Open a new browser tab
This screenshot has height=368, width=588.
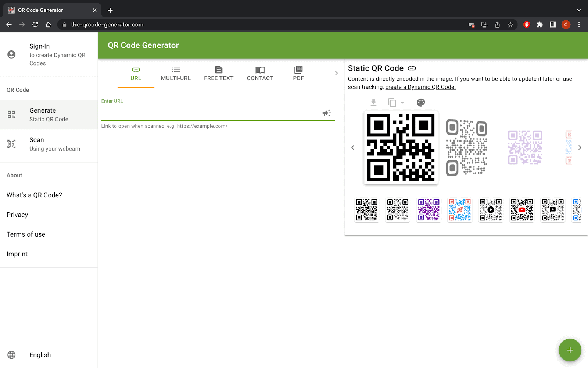pos(110,10)
